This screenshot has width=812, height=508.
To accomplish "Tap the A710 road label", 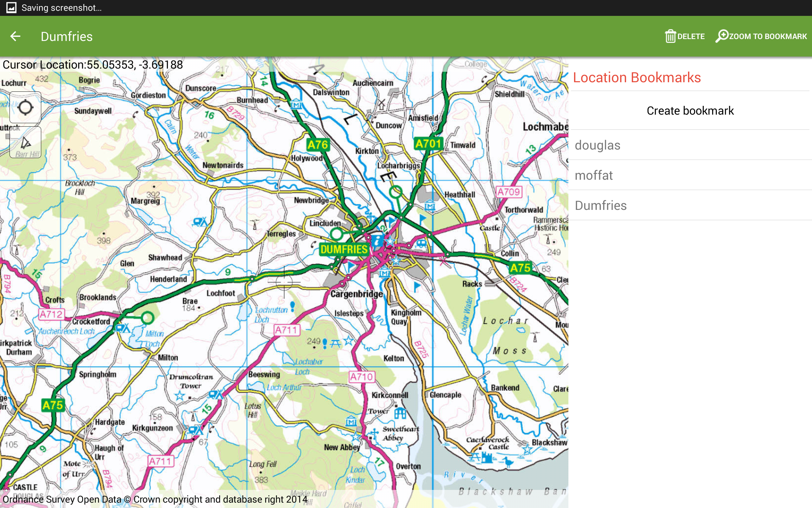I will click(362, 377).
